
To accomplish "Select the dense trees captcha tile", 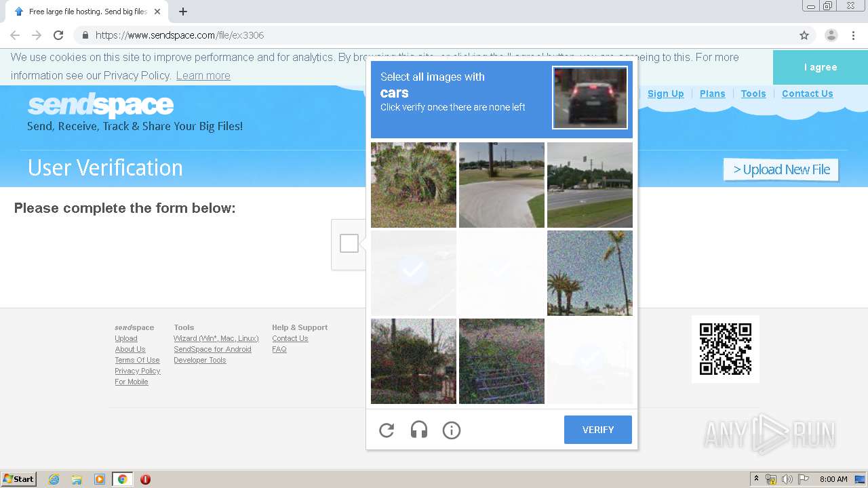I will tap(414, 361).
